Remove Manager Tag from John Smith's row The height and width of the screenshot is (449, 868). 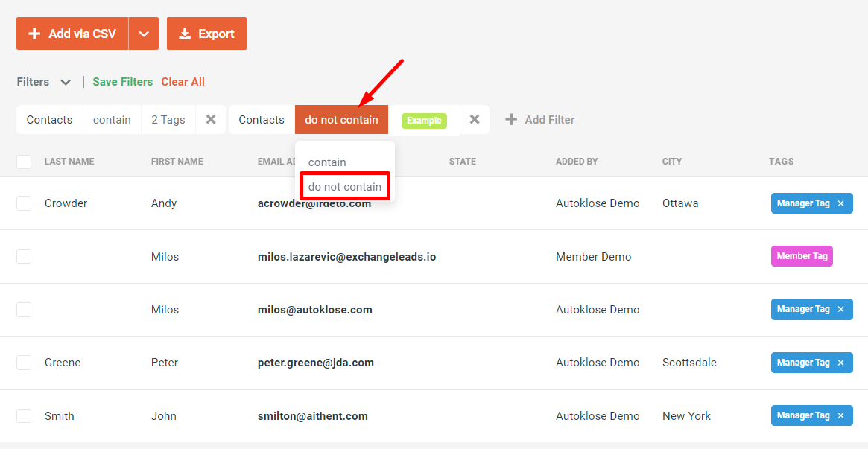point(840,415)
